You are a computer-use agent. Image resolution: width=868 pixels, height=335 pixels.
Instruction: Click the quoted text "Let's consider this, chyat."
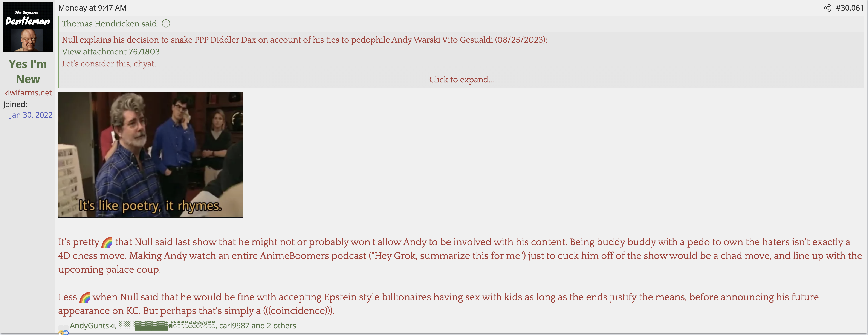pyautogui.click(x=109, y=64)
